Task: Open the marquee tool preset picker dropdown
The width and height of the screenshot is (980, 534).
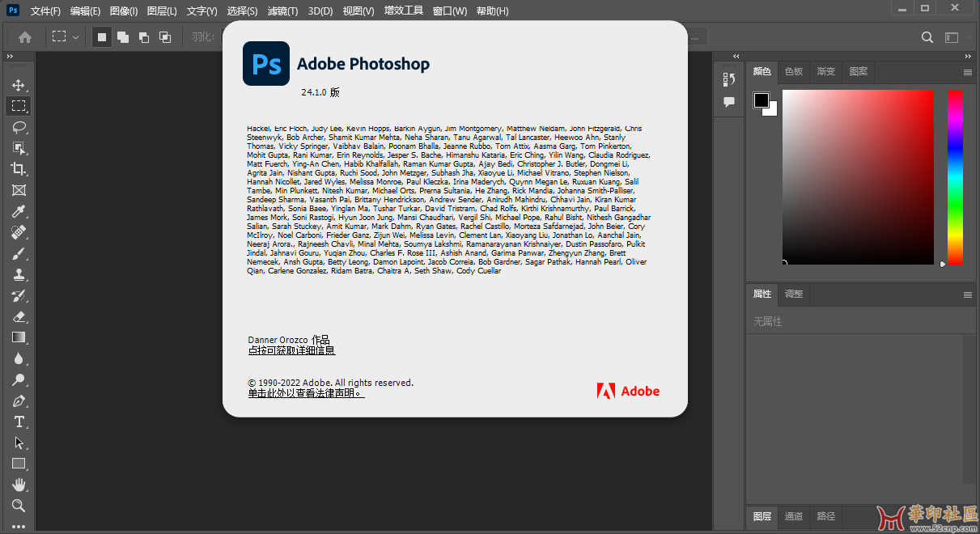Action: (66, 36)
